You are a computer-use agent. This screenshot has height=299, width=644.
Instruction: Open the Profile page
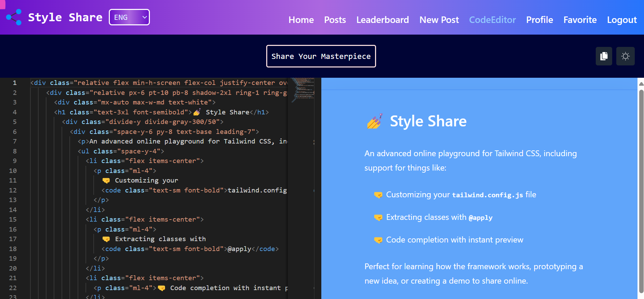click(x=540, y=20)
